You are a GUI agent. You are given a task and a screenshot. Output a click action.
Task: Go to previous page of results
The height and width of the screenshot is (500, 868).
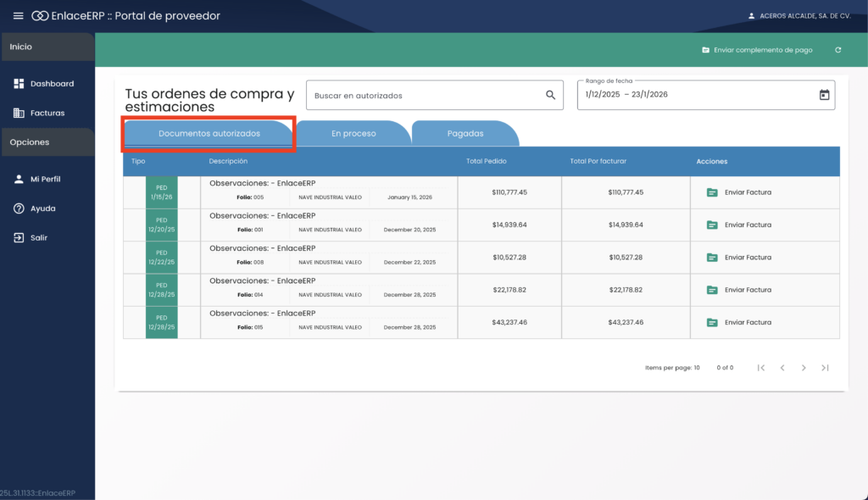pos(782,368)
